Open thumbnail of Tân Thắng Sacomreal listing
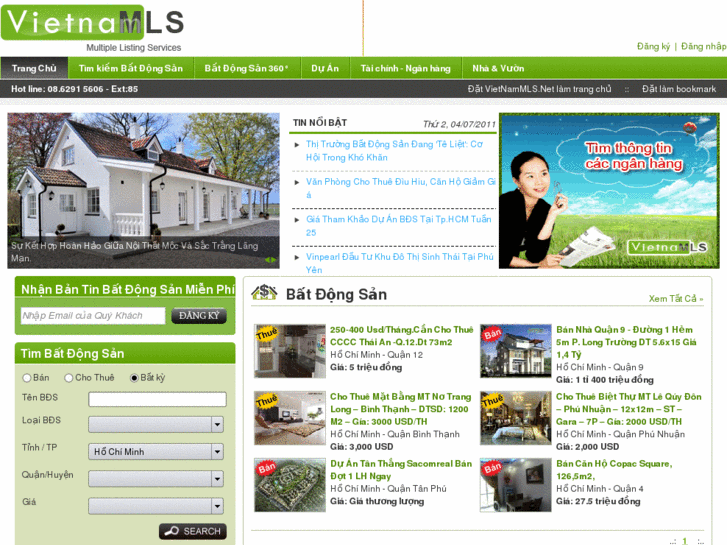The image size is (727, 545). point(290,485)
